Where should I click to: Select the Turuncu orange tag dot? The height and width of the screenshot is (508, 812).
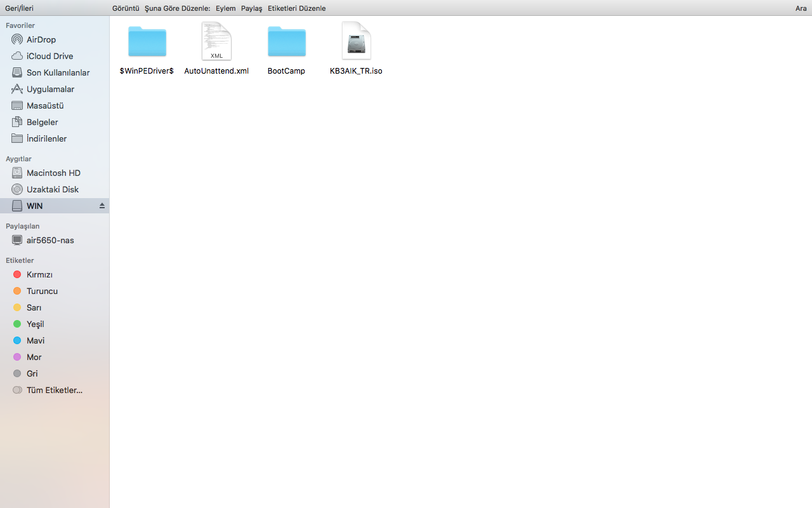click(17, 291)
